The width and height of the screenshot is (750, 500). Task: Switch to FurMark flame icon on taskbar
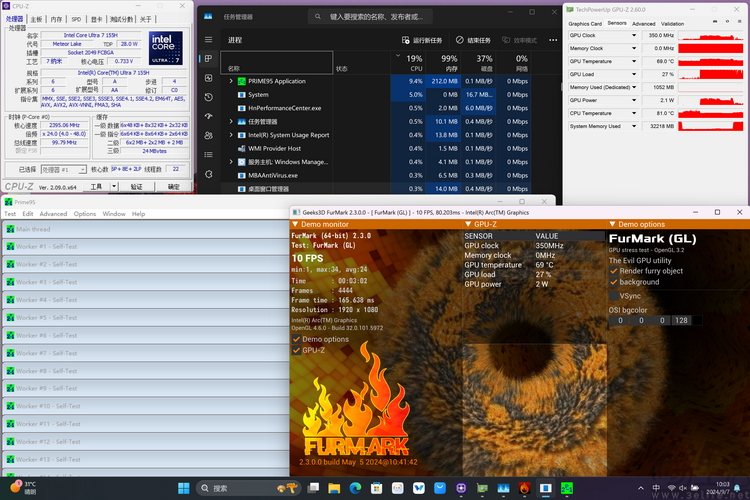tap(524, 488)
